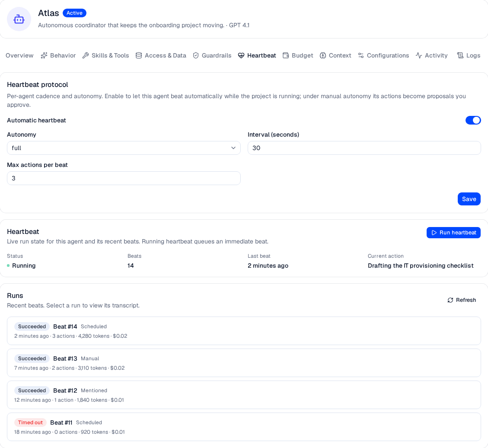Open the Beat #13 Manual run

(x=244, y=363)
